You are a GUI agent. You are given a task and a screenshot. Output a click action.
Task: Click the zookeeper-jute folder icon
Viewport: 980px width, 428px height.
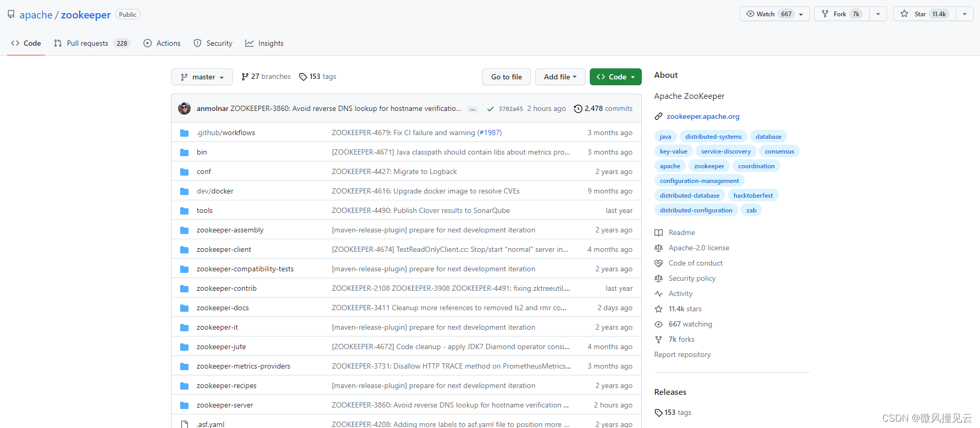pos(184,347)
